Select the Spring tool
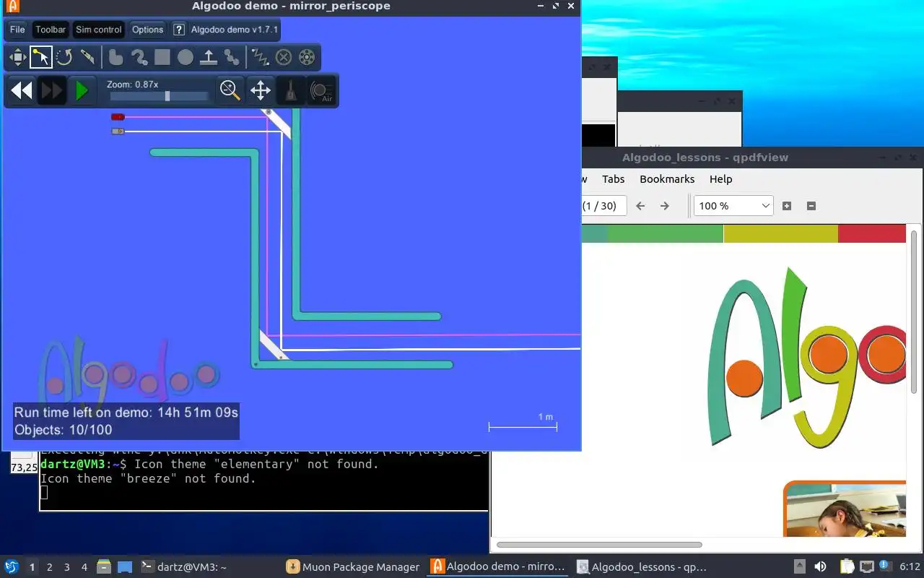The width and height of the screenshot is (924, 578). [x=260, y=57]
